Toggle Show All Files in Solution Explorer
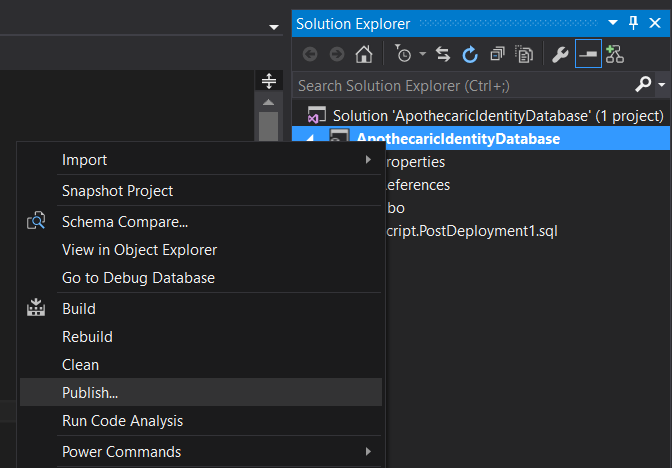Image resolution: width=672 pixels, height=468 pixels. tap(524, 55)
